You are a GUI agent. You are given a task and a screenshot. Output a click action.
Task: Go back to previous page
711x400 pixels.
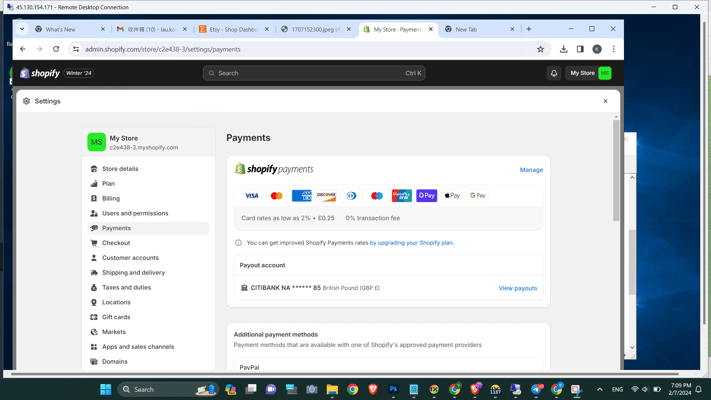[x=23, y=49]
